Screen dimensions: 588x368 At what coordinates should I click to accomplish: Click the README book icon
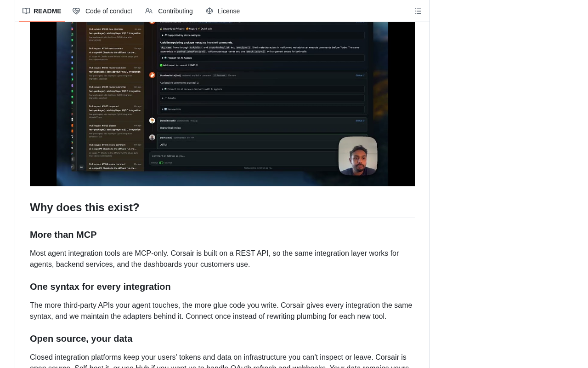tap(26, 11)
